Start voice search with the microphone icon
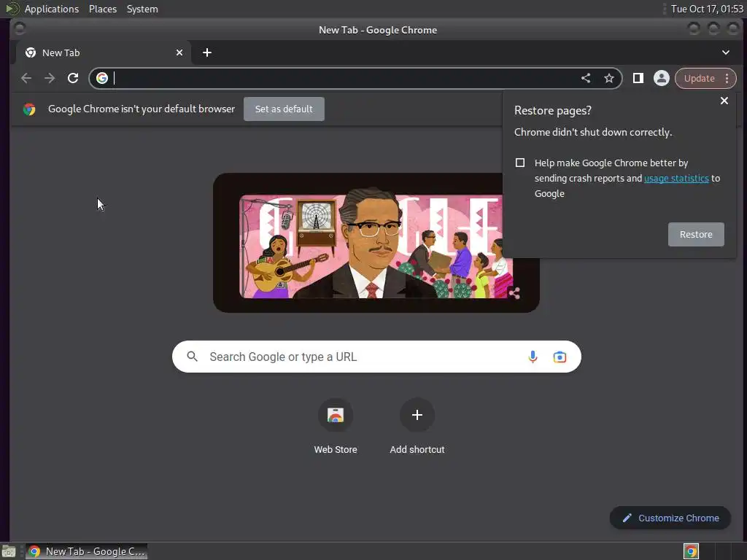This screenshot has height=560, width=747. pyautogui.click(x=533, y=357)
